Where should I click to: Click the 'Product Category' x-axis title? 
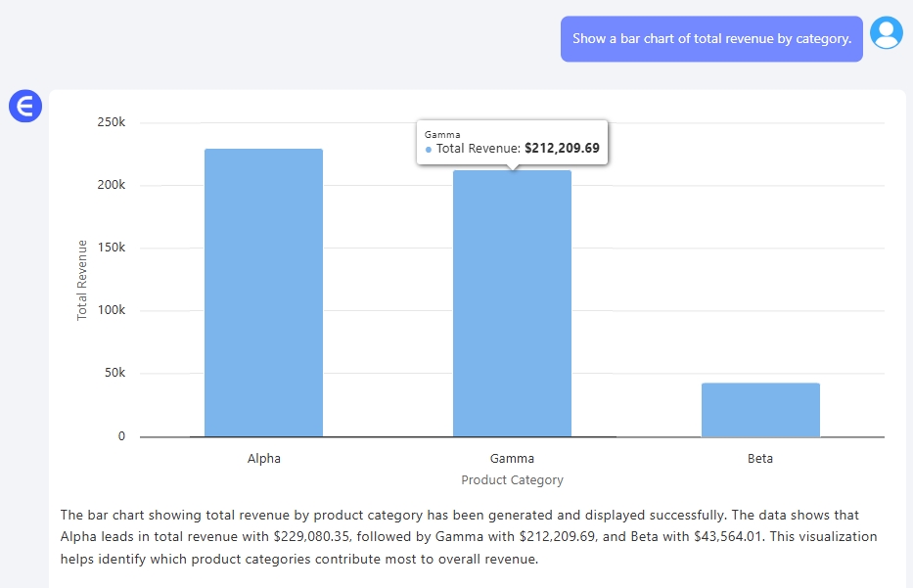[512, 480]
